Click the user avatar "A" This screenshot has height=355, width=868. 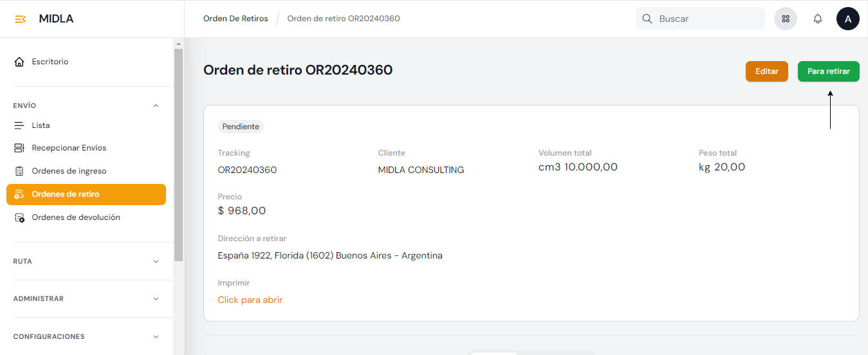pos(847,19)
